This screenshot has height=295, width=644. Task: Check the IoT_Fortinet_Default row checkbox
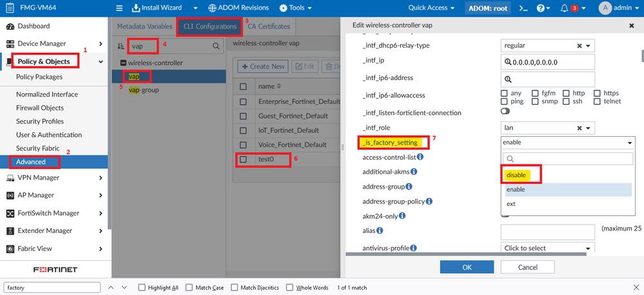(243, 130)
